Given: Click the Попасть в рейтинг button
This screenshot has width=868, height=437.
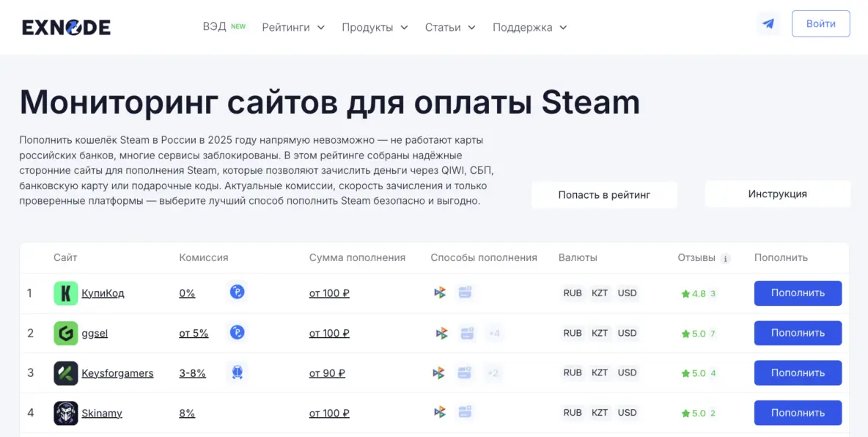Looking at the screenshot, I should pos(604,195).
